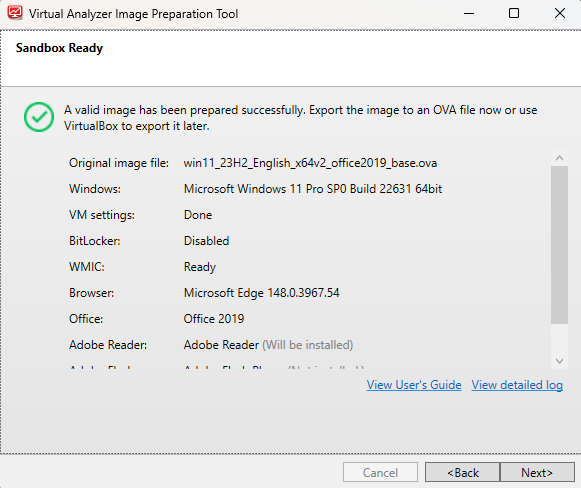Click the Office: label
Viewport: 581px width, 488px height.
[86, 319]
